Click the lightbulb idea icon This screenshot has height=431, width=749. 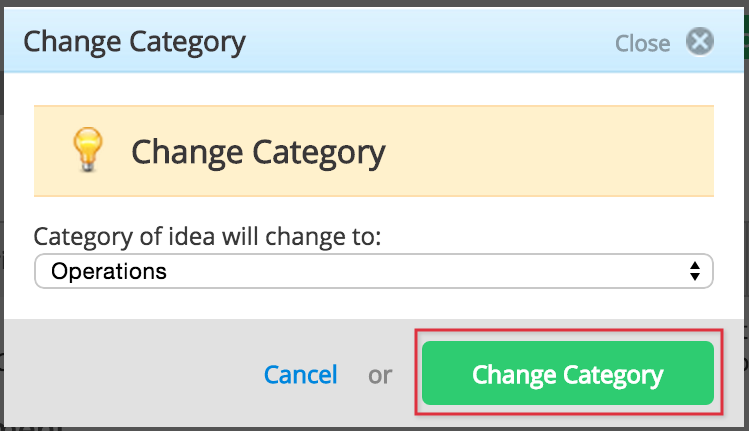tap(87, 150)
